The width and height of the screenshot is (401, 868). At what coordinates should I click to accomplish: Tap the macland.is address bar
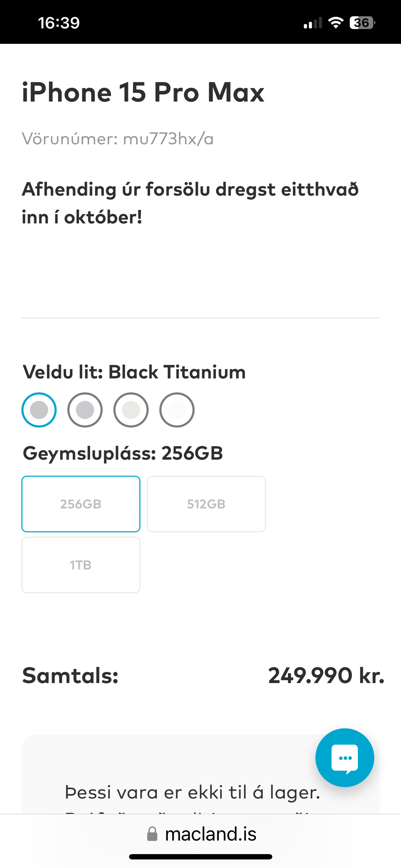210,834
